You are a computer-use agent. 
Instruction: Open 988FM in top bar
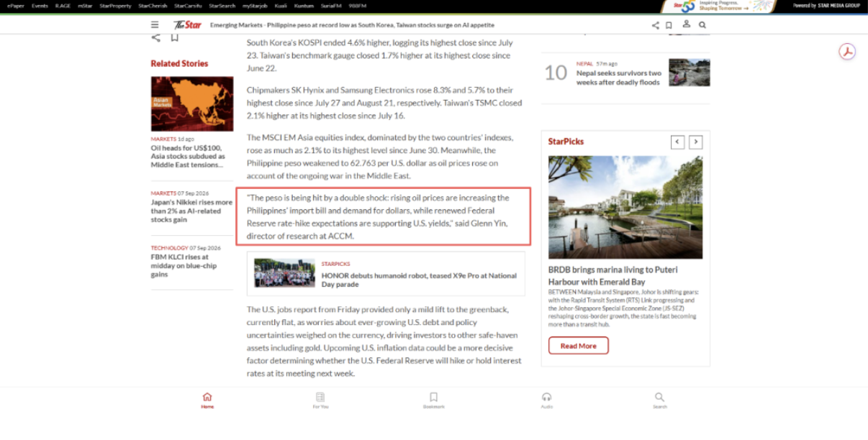[x=358, y=6]
